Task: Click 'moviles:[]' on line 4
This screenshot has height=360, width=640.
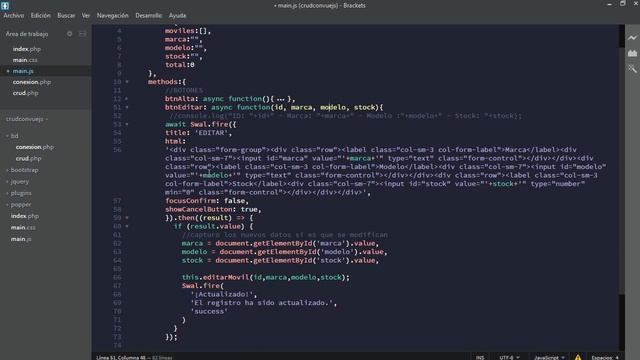Action: point(186,31)
